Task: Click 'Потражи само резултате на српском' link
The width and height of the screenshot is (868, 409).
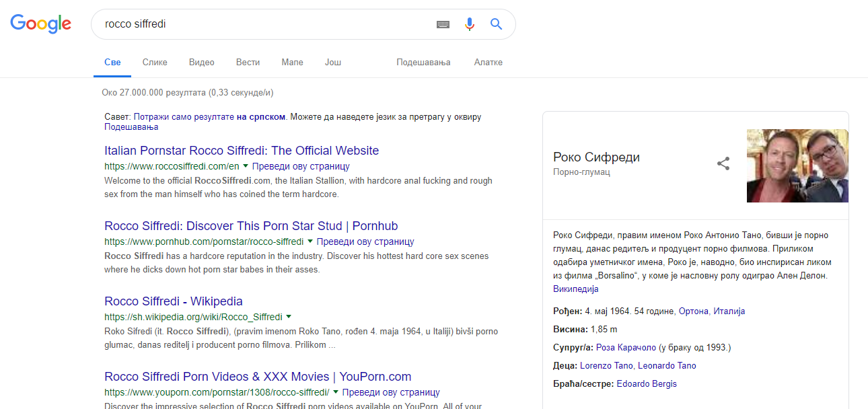Action: (x=210, y=116)
